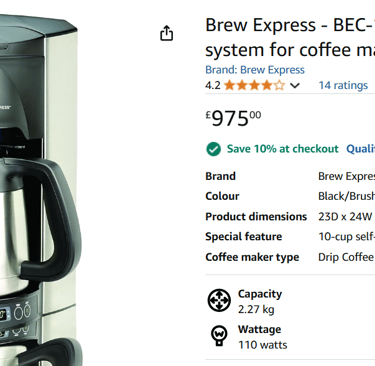The image size is (375, 366).
Task: Select the 'Save 10% at checkout' text
Action: (283, 149)
